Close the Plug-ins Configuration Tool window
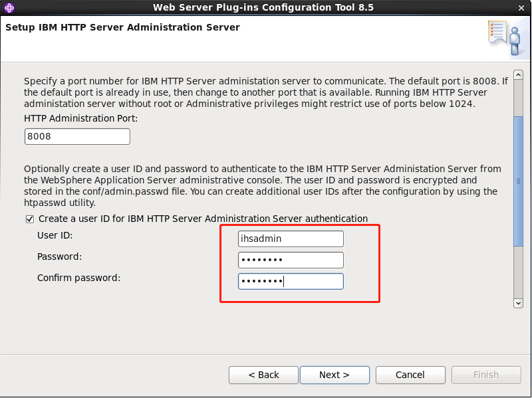 (521, 8)
